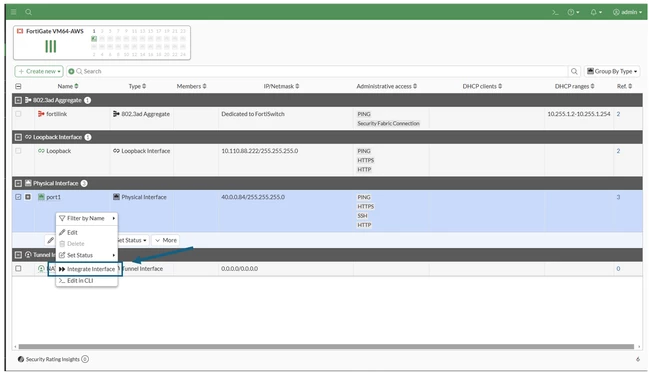Click the magnifier search button

tap(574, 71)
